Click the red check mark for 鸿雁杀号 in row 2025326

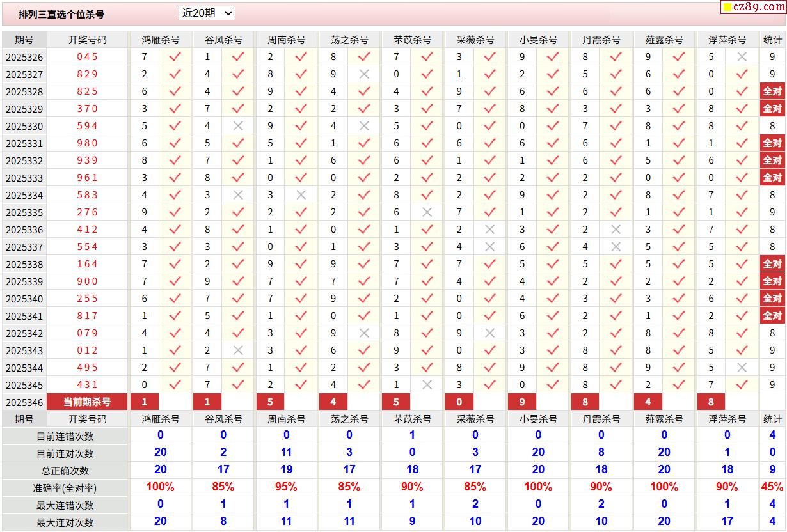[175, 57]
